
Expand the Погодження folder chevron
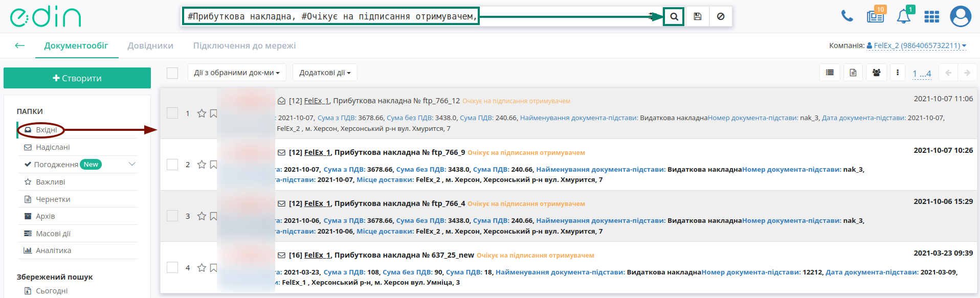pyautogui.click(x=132, y=164)
